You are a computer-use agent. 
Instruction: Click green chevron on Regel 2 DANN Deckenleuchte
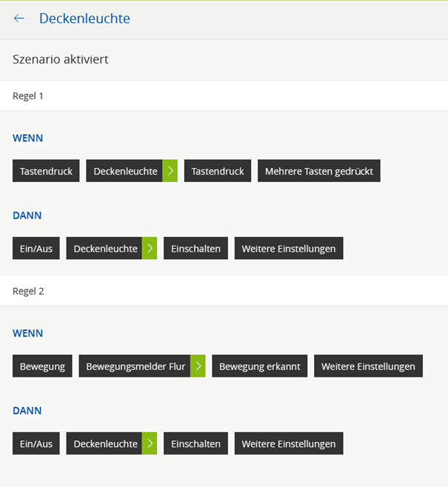click(150, 444)
